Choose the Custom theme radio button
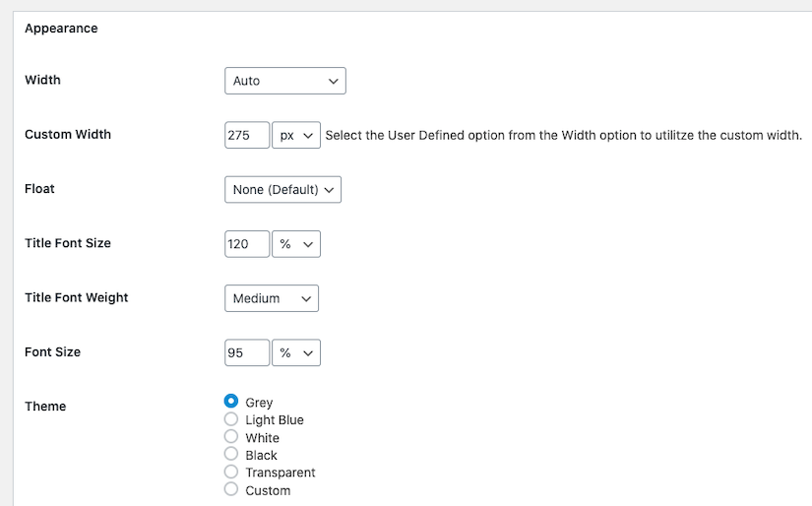Screen dimensions: 812x506 pos(231,489)
